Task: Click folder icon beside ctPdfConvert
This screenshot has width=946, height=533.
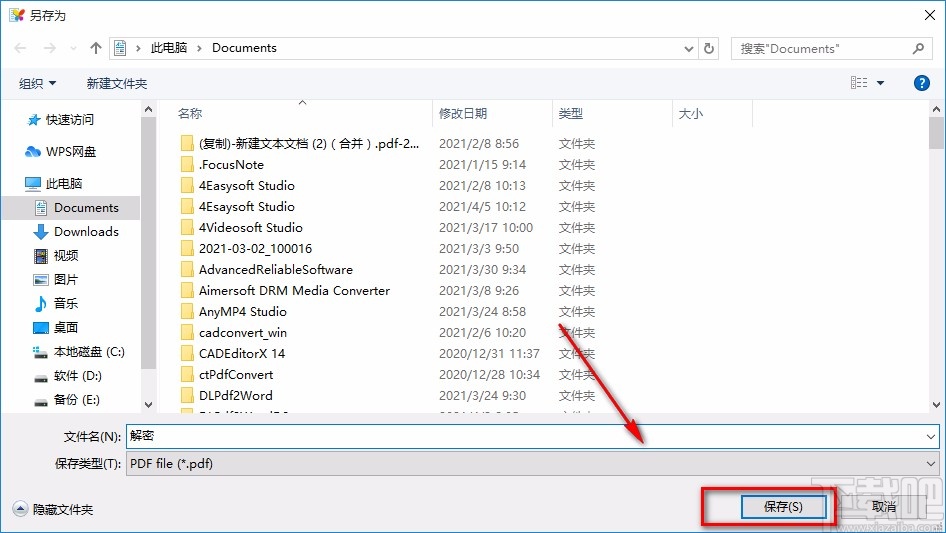Action: coord(188,375)
